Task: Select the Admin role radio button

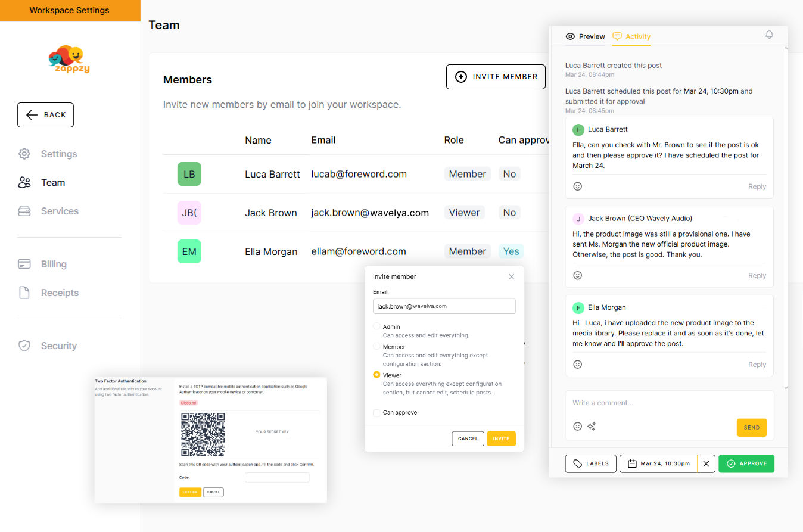Action: pyautogui.click(x=376, y=326)
